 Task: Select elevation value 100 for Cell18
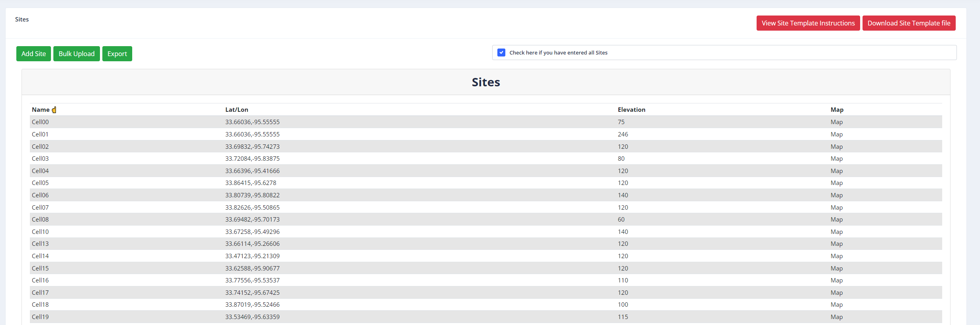coord(623,305)
